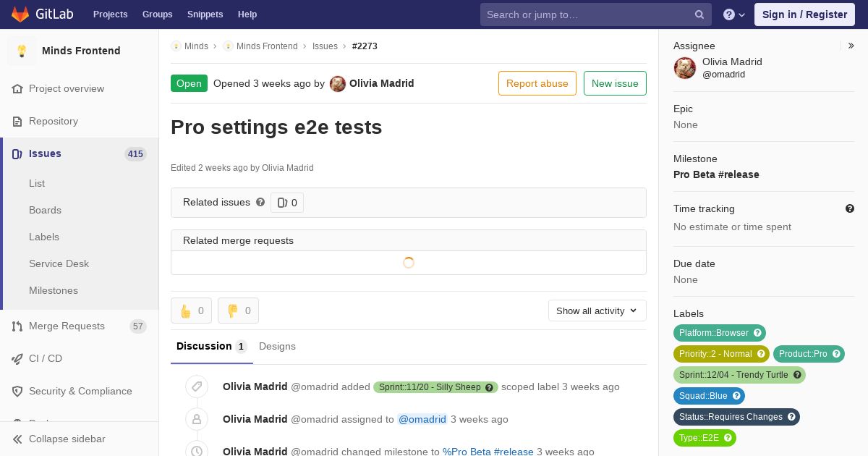Click the Product::Pro label help icon
The image size is (868, 456).
836,354
